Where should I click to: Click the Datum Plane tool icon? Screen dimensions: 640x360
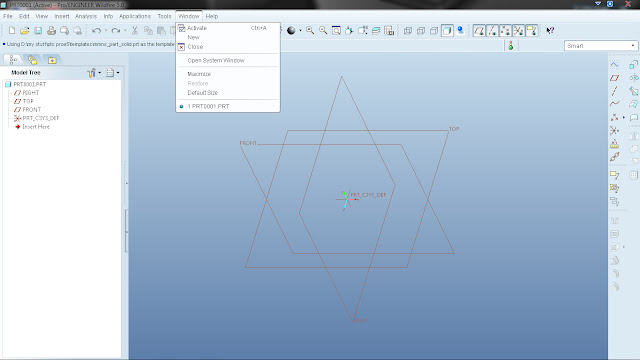point(614,78)
